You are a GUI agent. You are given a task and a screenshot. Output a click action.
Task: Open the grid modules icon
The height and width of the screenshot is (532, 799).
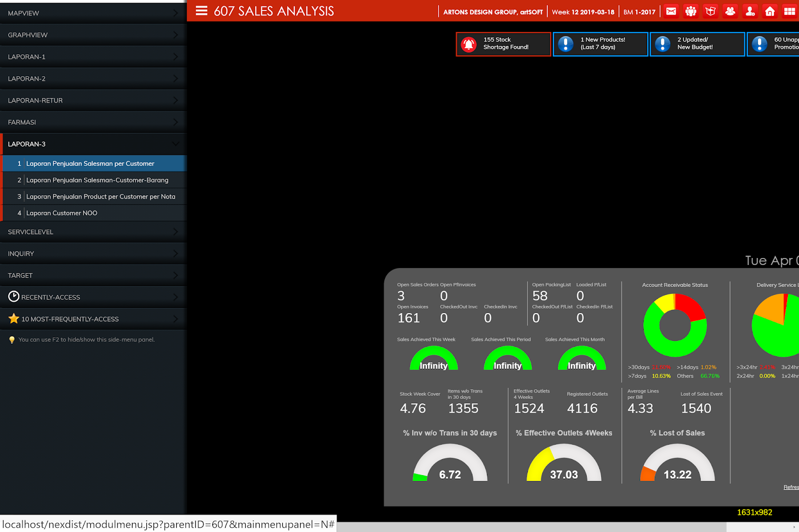click(x=790, y=11)
